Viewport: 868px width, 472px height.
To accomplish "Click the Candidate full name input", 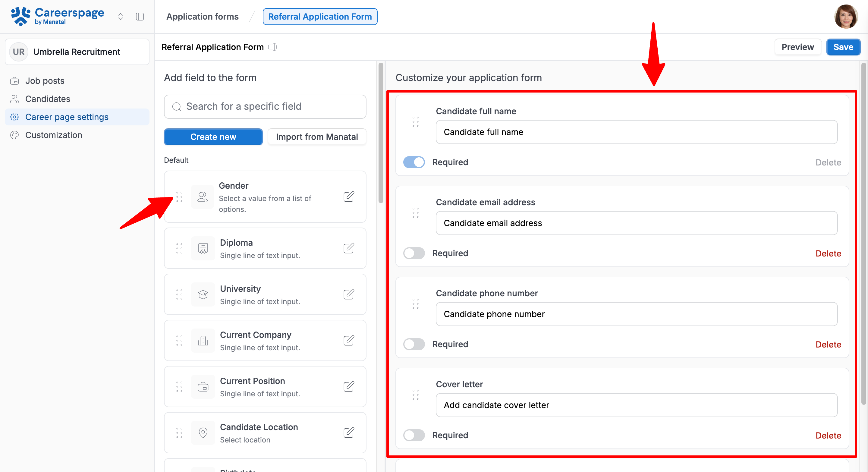I will click(637, 132).
